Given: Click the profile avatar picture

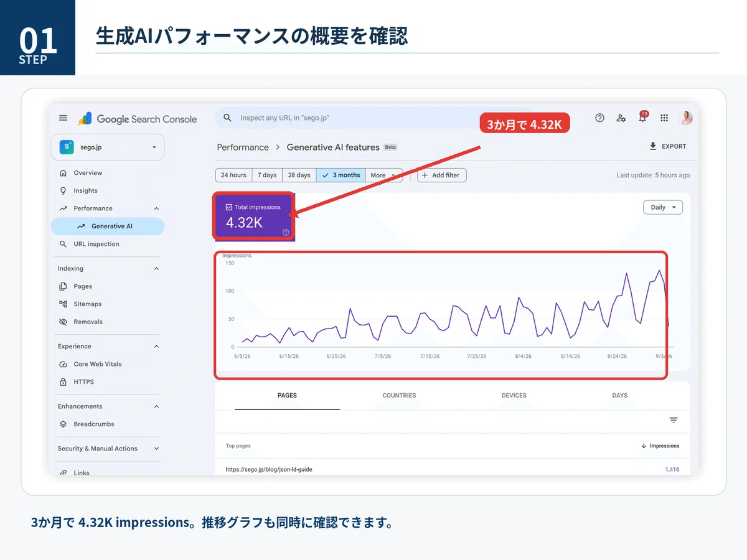Looking at the screenshot, I should click(685, 118).
